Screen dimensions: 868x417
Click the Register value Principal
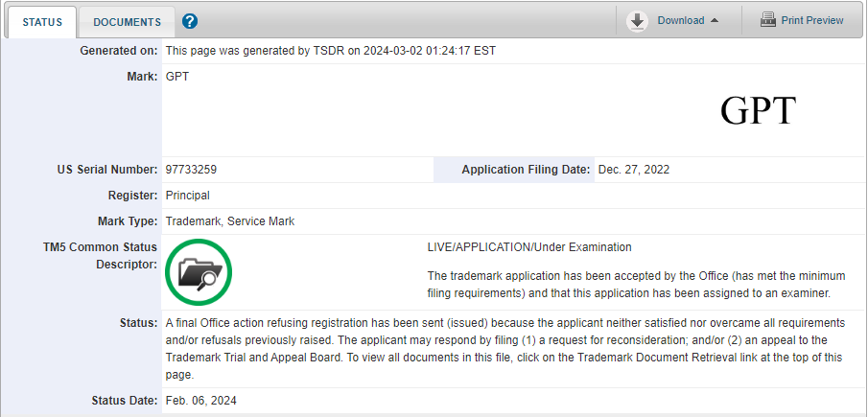(188, 196)
